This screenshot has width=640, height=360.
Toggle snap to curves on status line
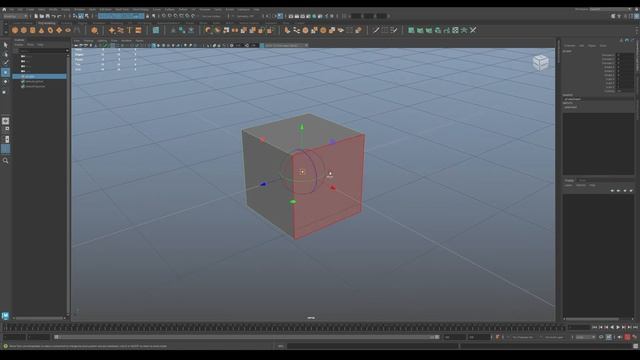pos(170,16)
